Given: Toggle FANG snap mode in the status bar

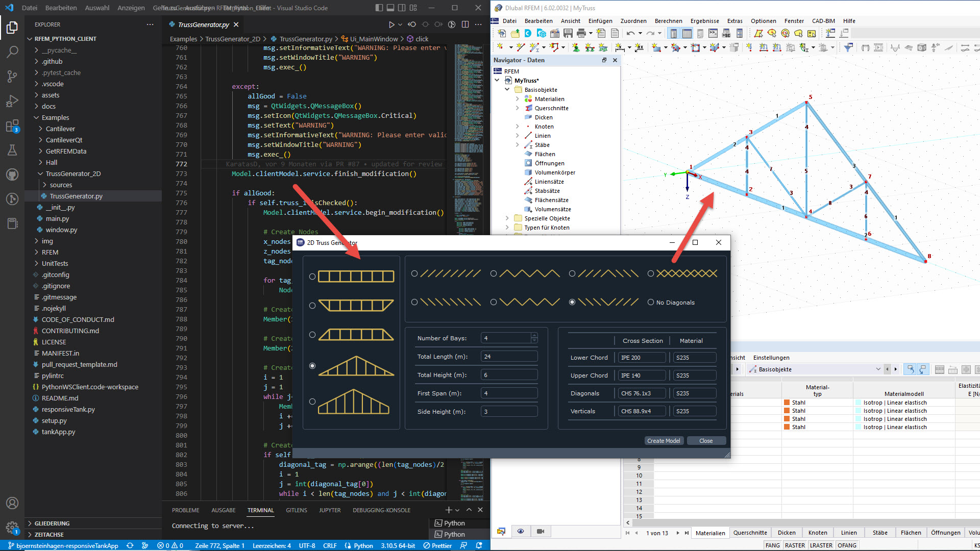Looking at the screenshot, I should pyautogui.click(x=772, y=545).
